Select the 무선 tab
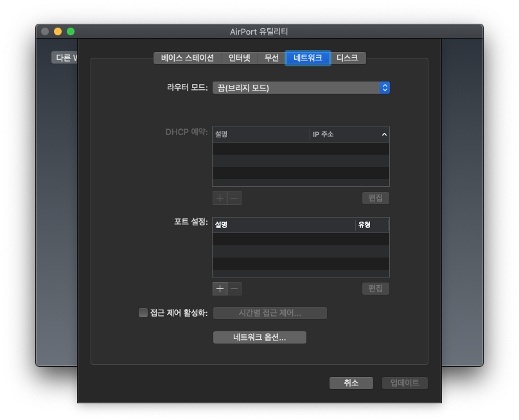The image size is (519, 420). (x=272, y=58)
